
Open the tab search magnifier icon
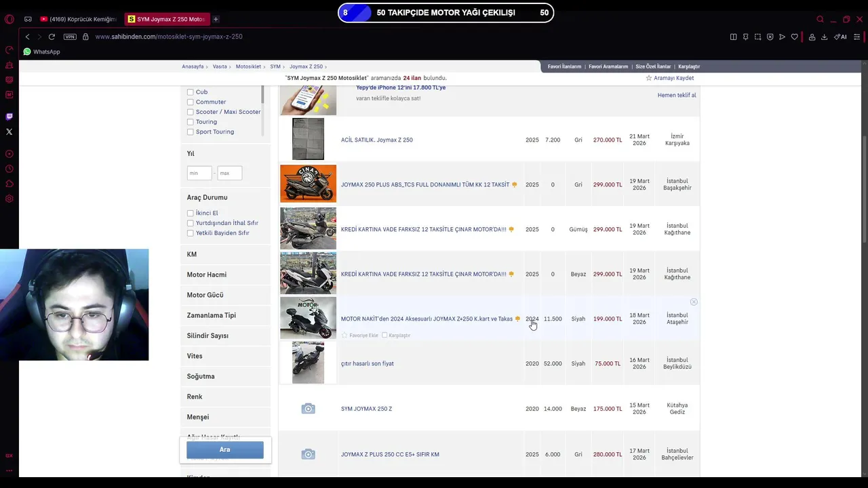(820, 19)
